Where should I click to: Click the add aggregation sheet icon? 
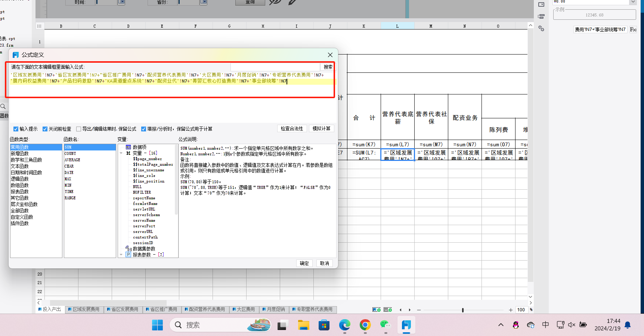[388, 309]
